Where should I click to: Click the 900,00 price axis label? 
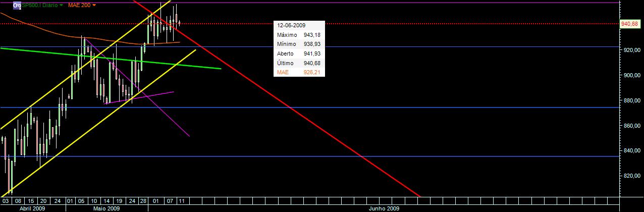point(631,75)
